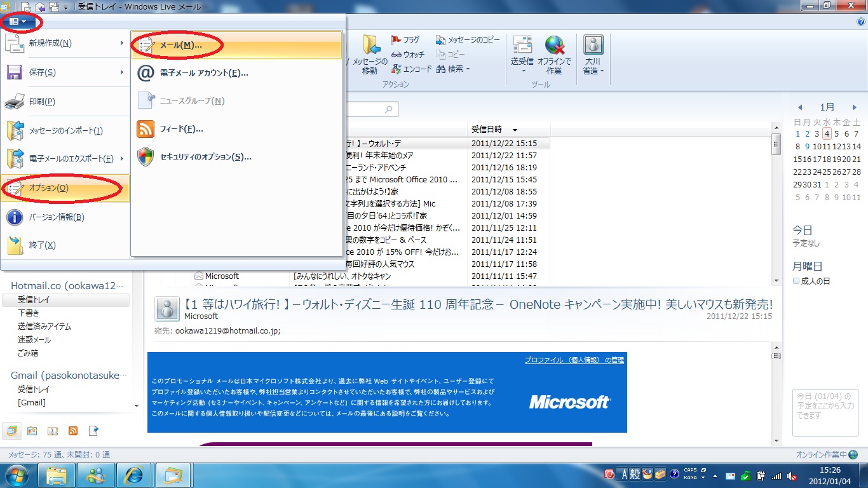The width and height of the screenshot is (868, 488).
Task: Open the [Gmail] folder
Action: (x=32, y=403)
